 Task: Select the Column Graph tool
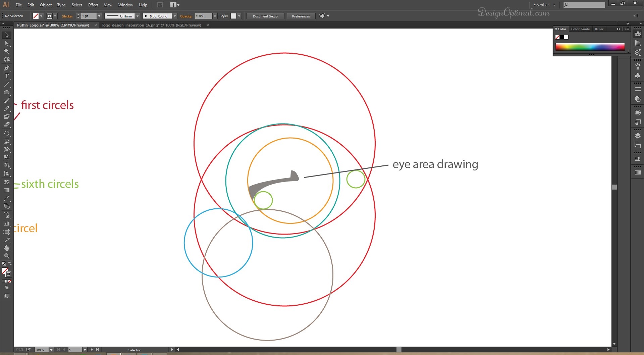tap(6, 223)
